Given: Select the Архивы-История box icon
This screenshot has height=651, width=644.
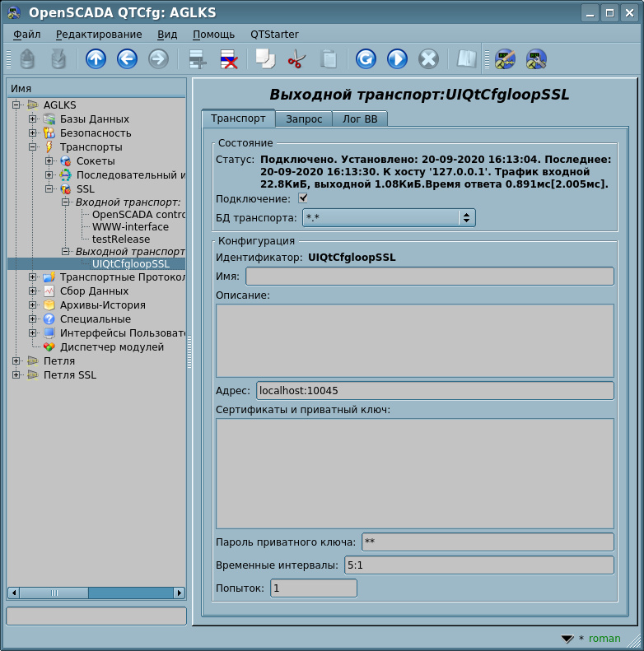Looking at the screenshot, I should coord(49,305).
